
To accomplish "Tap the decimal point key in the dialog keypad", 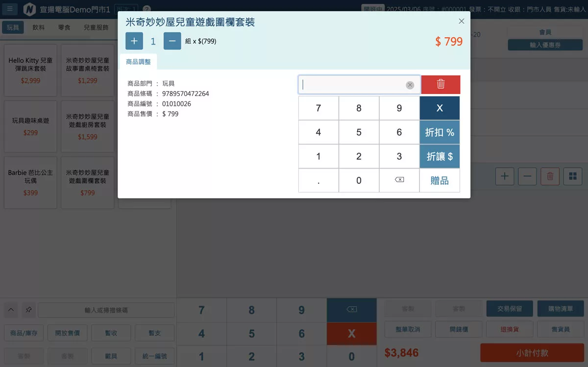I will pyautogui.click(x=318, y=180).
